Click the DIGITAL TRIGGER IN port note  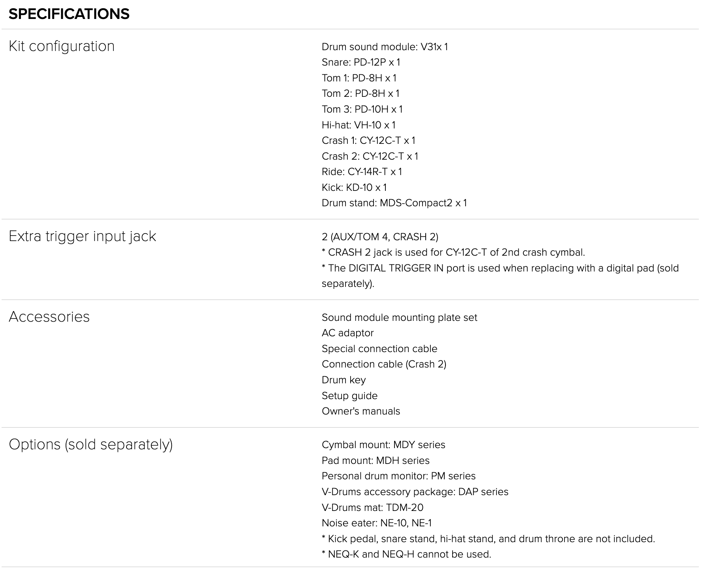tap(500, 268)
